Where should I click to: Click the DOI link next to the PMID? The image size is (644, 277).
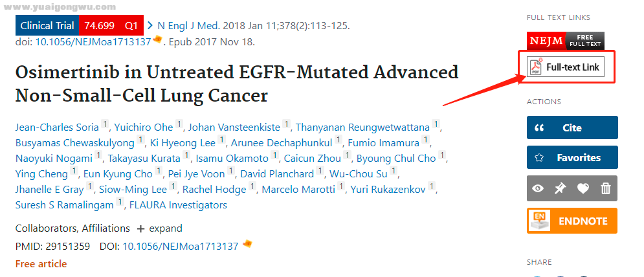(181, 247)
